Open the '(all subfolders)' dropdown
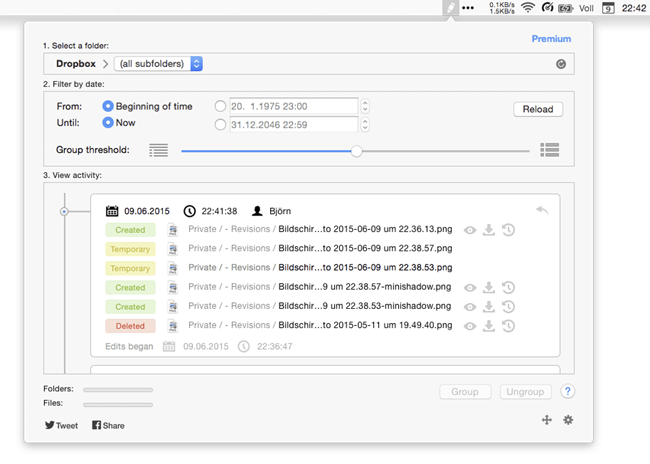Image resolution: width=650 pixels, height=464 pixels. pos(159,64)
